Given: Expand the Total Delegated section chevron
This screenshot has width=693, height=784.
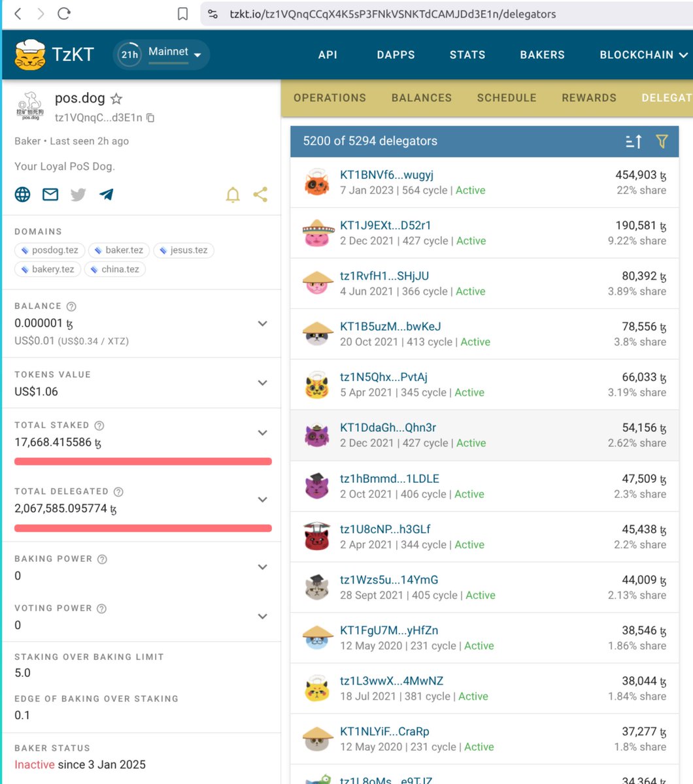Looking at the screenshot, I should coord(262,499).
